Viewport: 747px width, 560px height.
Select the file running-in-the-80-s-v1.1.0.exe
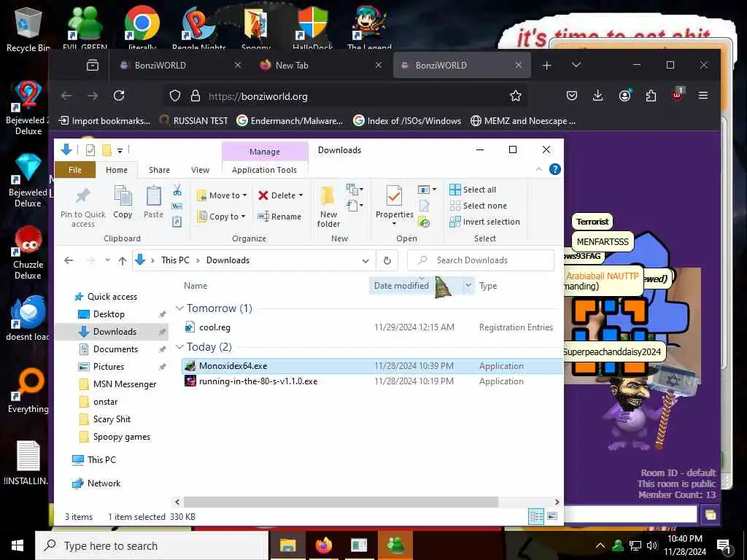tap(258, 381)
